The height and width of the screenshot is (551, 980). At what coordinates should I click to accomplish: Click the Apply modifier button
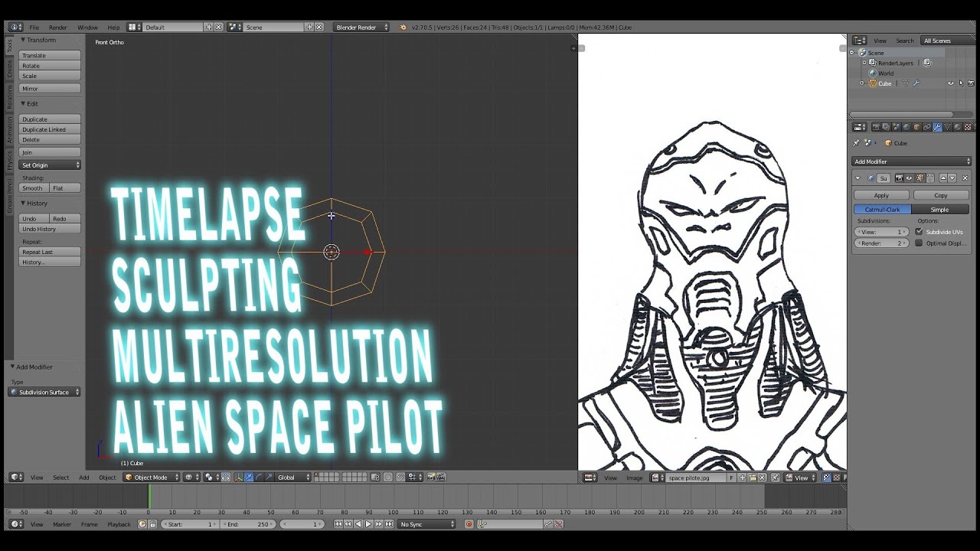point(882,195)
